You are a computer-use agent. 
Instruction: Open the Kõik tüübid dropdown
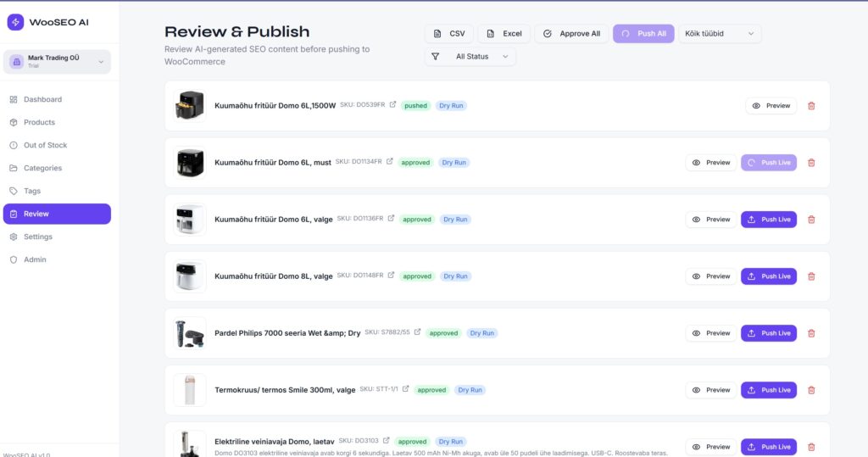(x=720, y=34)
